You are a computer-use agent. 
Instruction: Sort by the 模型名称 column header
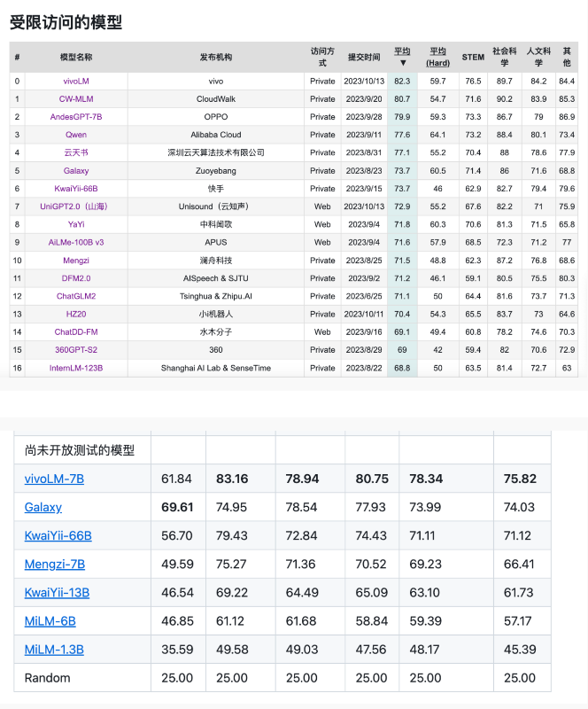click(76, 58)
